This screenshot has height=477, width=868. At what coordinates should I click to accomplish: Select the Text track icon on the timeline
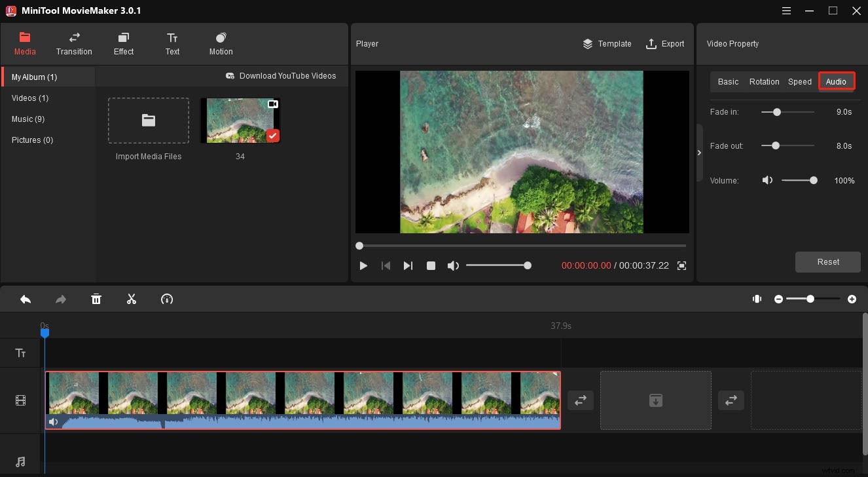point(20,353)
